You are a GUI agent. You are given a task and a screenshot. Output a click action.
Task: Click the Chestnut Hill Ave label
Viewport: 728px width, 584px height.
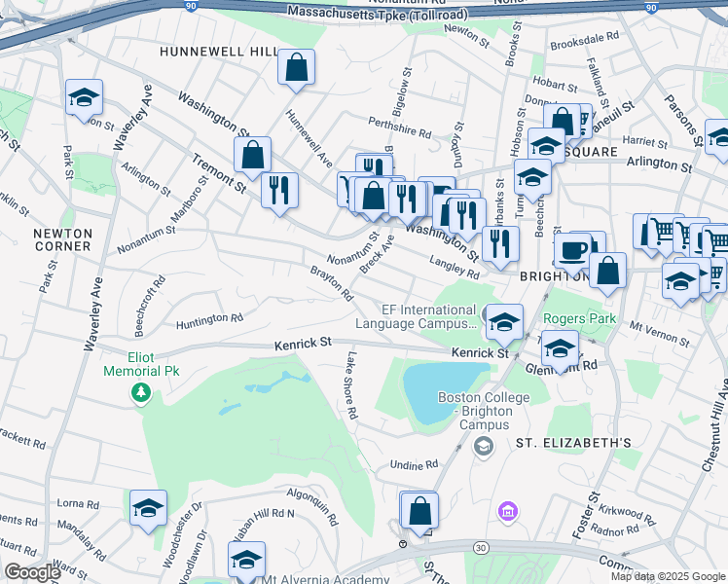716,424
